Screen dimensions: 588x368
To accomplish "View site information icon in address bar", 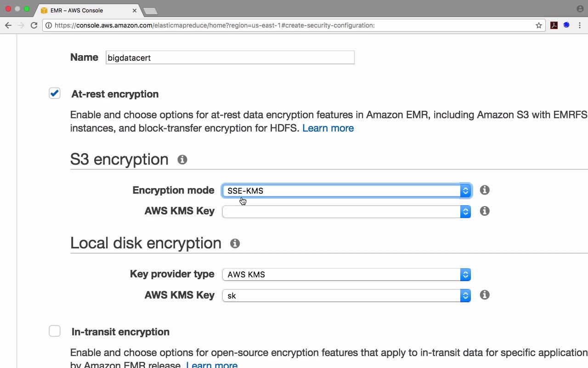I will click(x=49, y=25).
